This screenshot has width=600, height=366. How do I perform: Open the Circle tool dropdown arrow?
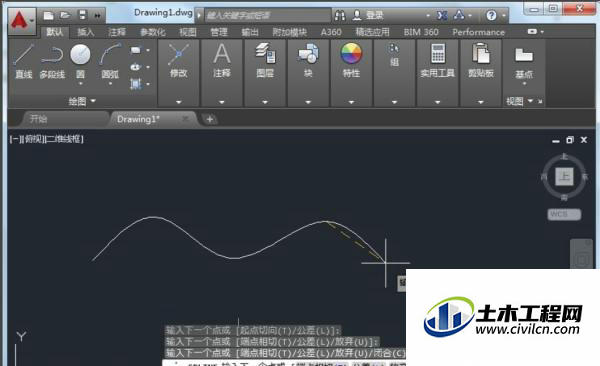click(80, 83)
